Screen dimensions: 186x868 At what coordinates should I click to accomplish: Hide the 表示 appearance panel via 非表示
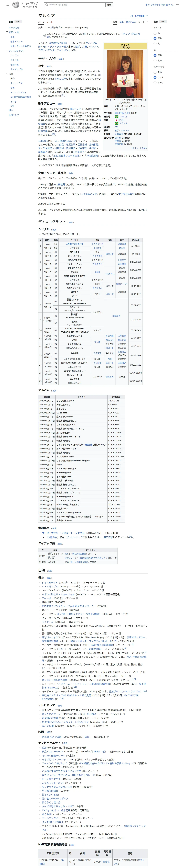(163, 22)
